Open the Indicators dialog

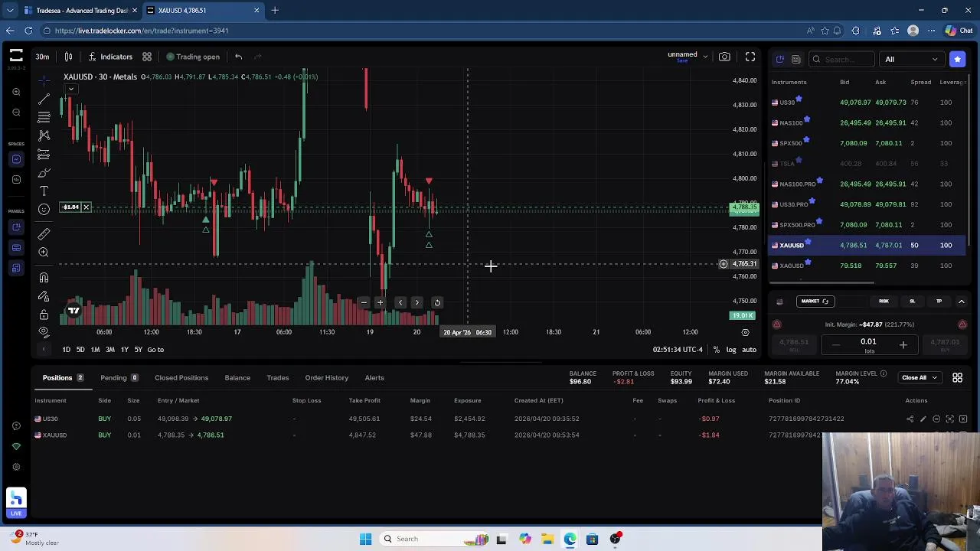109,57
